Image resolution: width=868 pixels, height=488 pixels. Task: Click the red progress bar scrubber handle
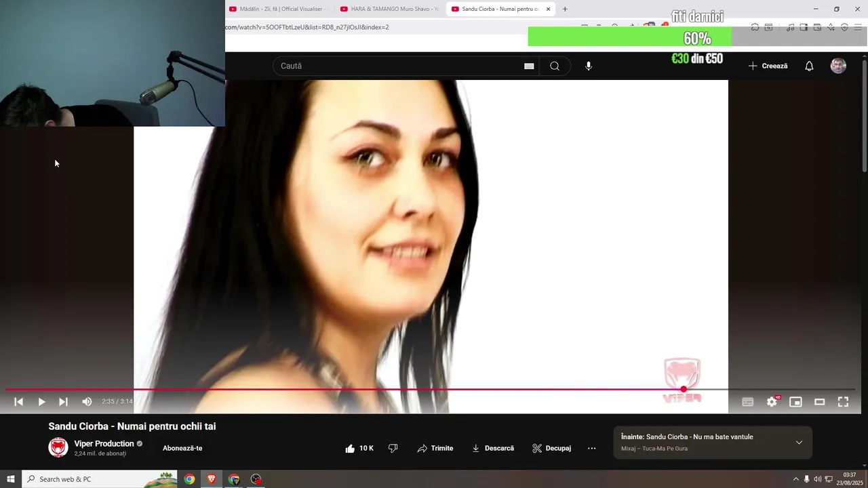[684, 389]
